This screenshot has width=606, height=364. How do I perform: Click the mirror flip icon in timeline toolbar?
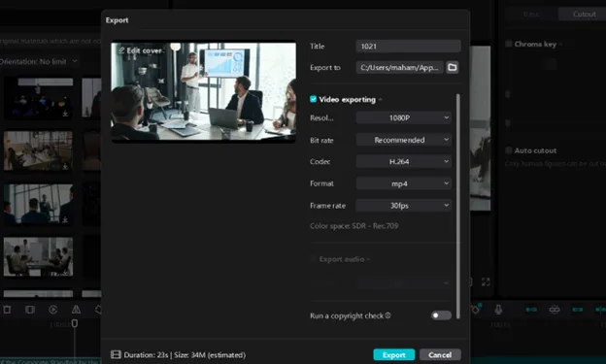[76, 310]
